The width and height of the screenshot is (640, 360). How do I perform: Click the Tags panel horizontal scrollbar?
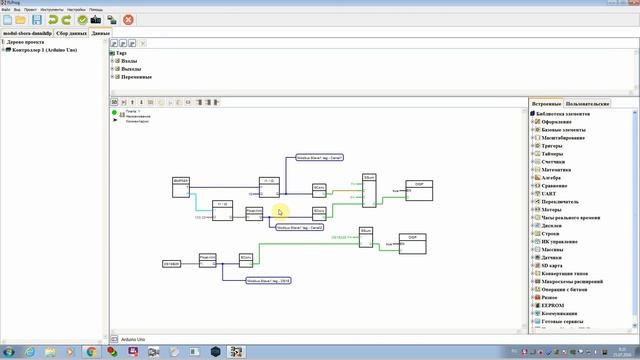click(371, 93)
